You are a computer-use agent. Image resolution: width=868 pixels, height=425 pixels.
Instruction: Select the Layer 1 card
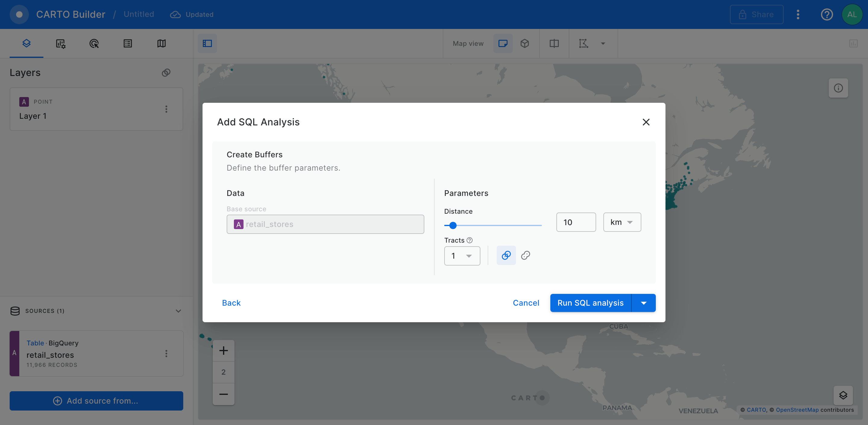point(96,109)
